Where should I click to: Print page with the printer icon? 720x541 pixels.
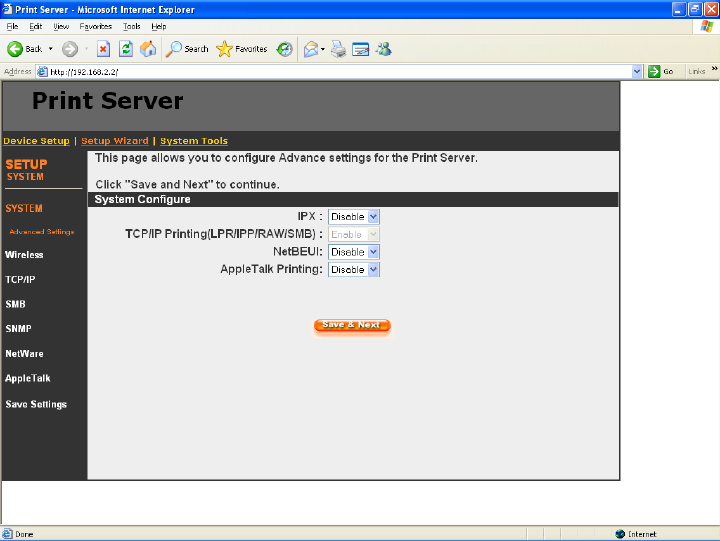click(338, 49)
